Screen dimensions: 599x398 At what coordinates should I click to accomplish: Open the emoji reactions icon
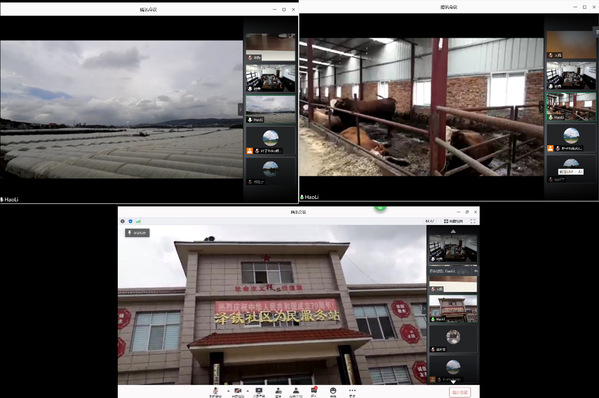333,392
